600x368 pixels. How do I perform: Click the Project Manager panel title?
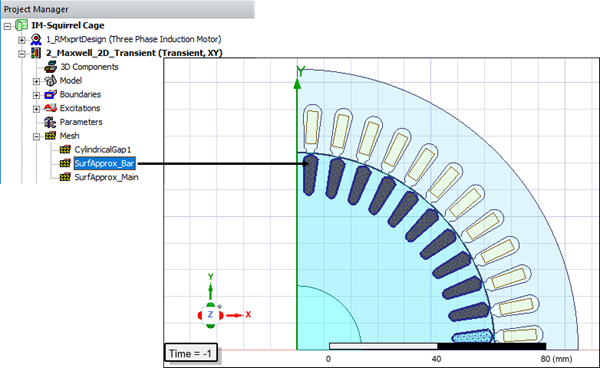pos(36,9)
